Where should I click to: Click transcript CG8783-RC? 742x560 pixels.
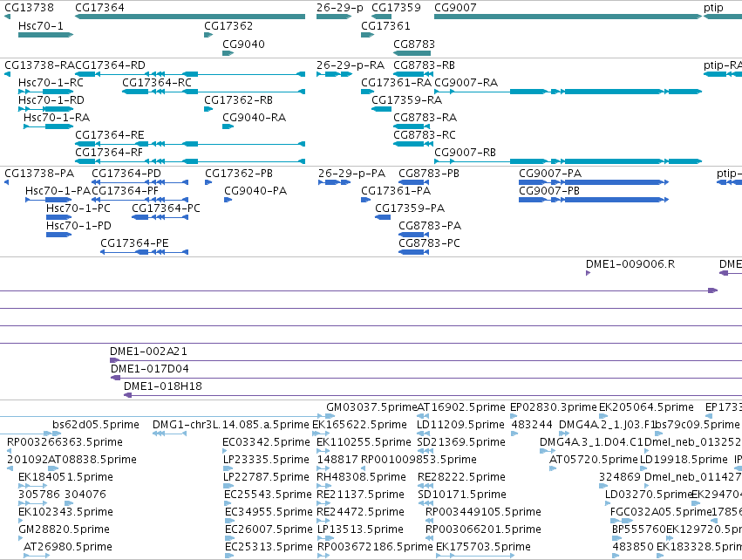(x=412, y=143)
